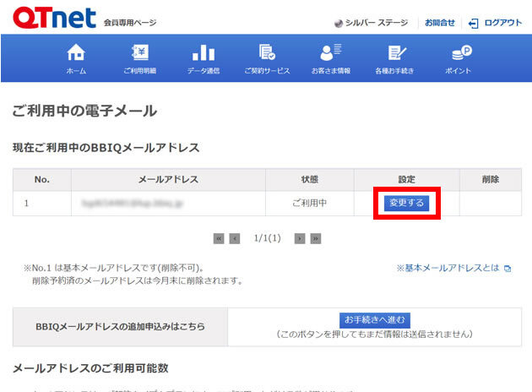Screen dimensions: 532x392
Task: Go to previous page with single arrow
Action: [x=235, y=239]
